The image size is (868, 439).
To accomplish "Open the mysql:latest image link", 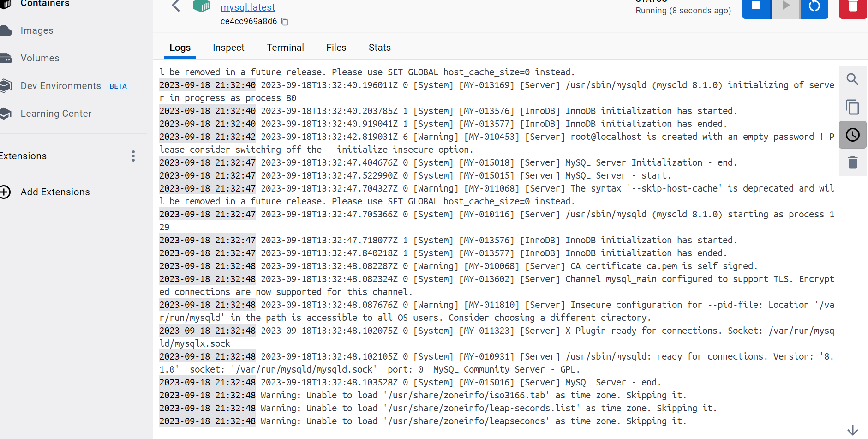I will (248, 7).
